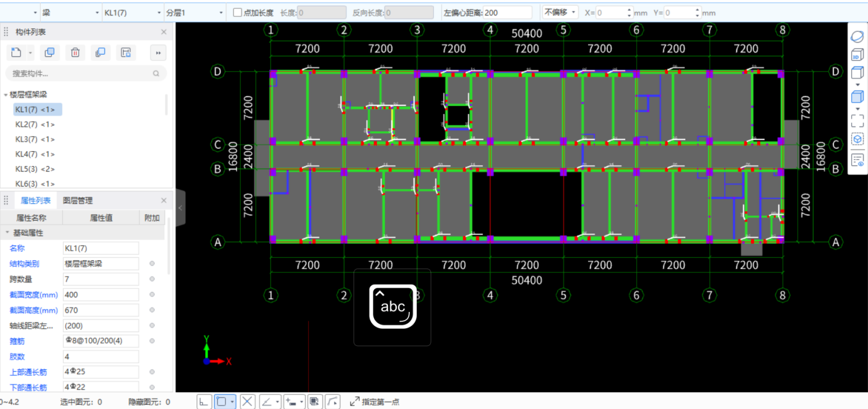Toggle the intersection snap X icon
Viewport: 868px width, 409px height.
tap(248, 401)
